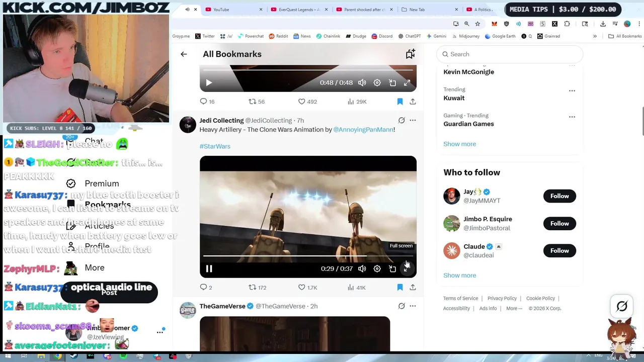Screen dimensions: 644x362
Task: Open the #StarWars hashtag
Action: click(x=215, y=146)
